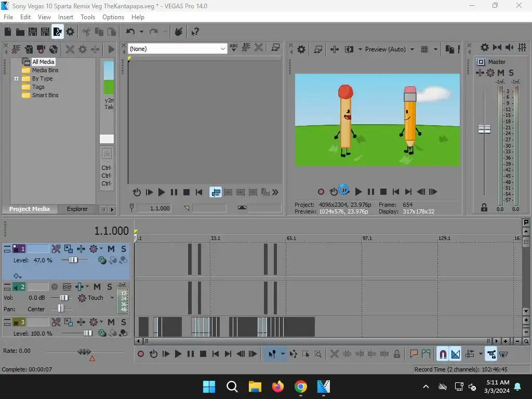The image size is (532, 399).
Task: Toggle Master bus lock fader channels
Action: click(484, 208)
